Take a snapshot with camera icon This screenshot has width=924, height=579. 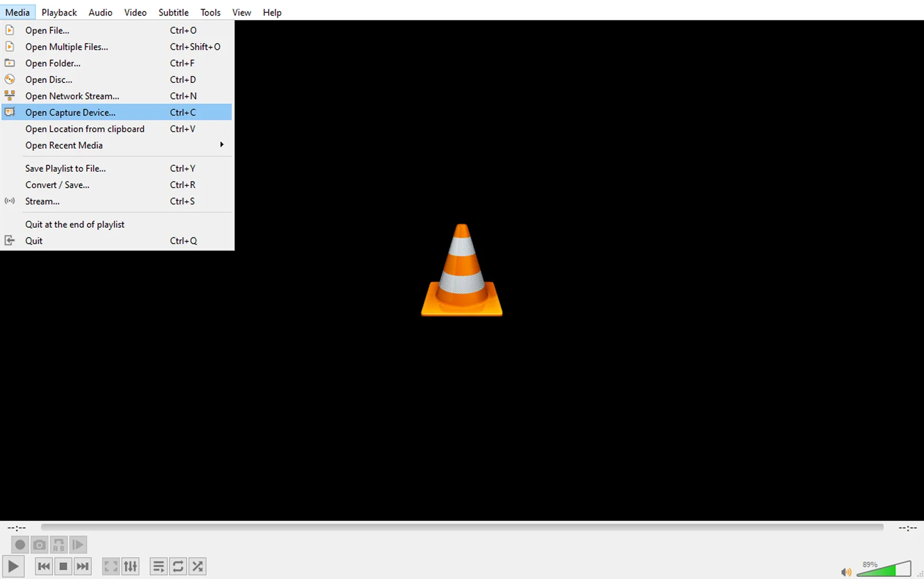point(39,545)
